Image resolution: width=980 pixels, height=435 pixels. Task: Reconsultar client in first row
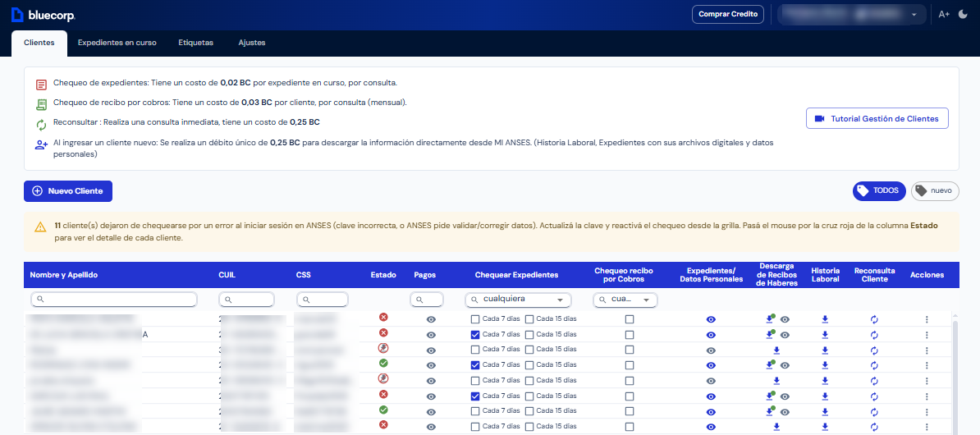point(874,319)
